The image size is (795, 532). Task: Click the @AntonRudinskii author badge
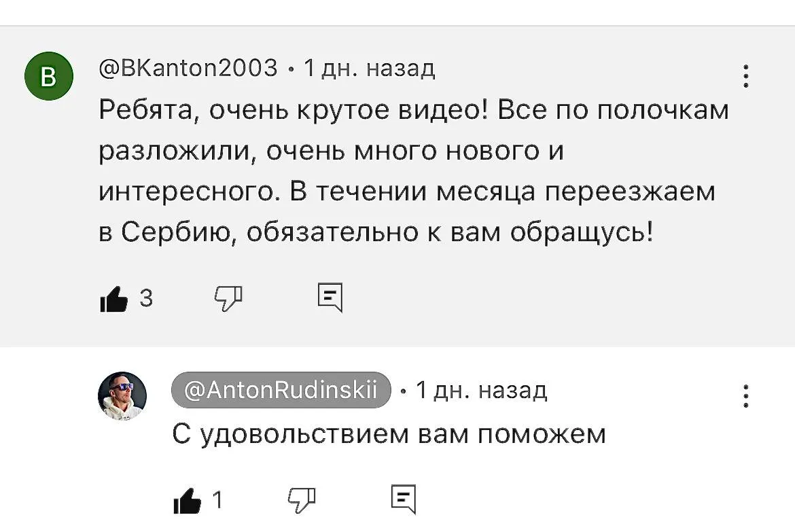point(281,390)
